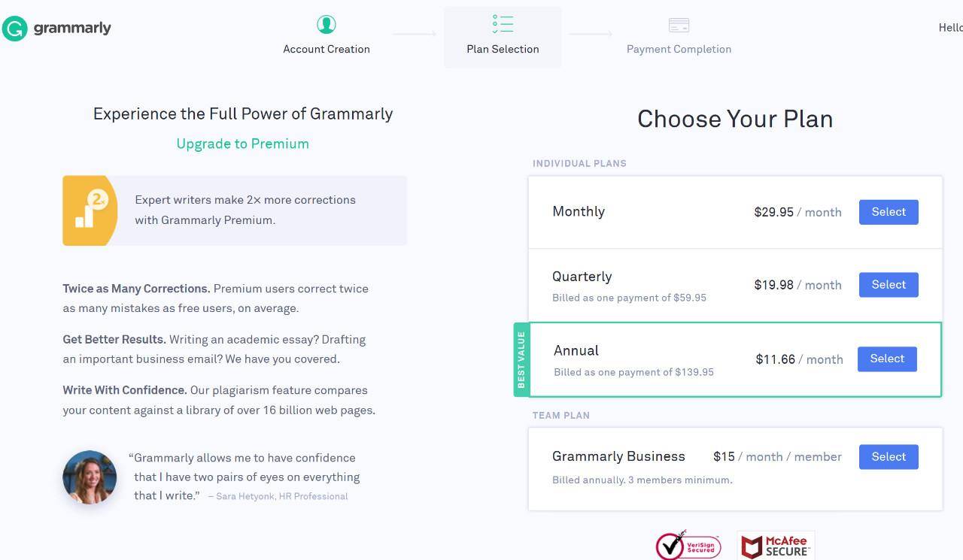The width and height of the screenshot is (963, 560).
Task: Click the Grammarly logo icon
Action: (x=14, y=29)
